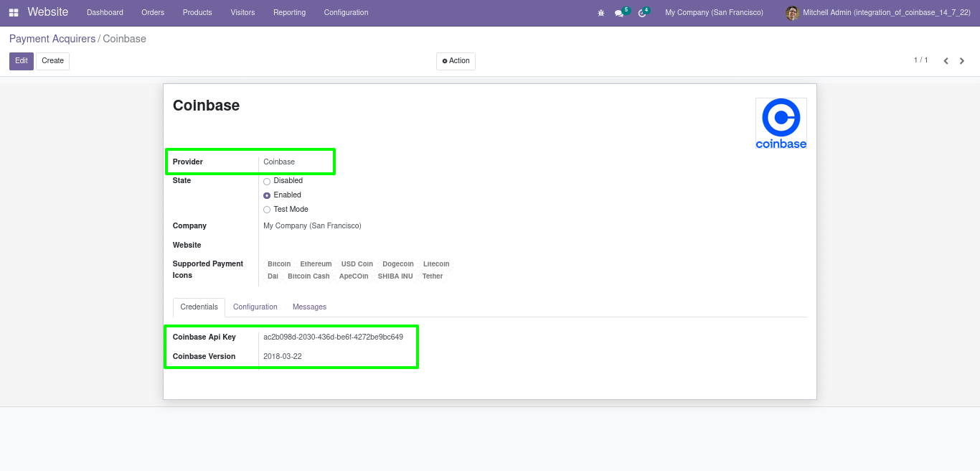Open the Reporting menu
This screenshot has width=980, height=471.
(x=289, y=13)
